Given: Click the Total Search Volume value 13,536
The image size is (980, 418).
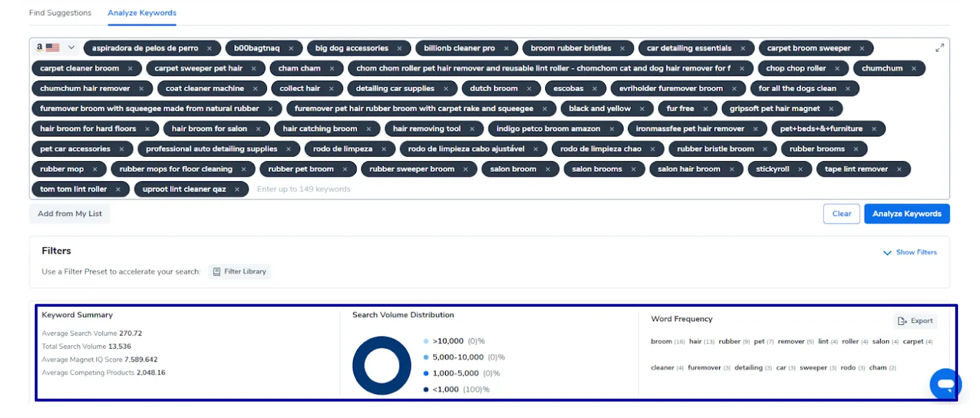Looking at the screenshot, I should (x=119, y=346).
